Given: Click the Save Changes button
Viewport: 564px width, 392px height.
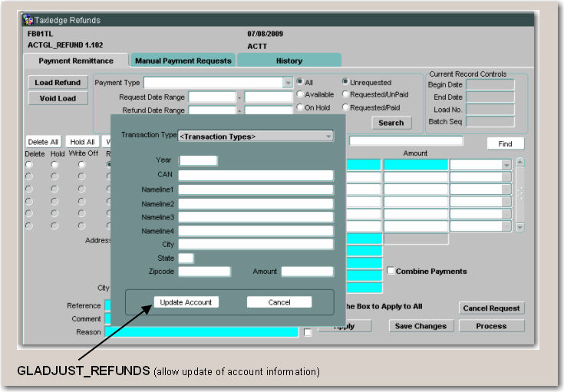Looking at the screenshot, I should pos(421,326).
